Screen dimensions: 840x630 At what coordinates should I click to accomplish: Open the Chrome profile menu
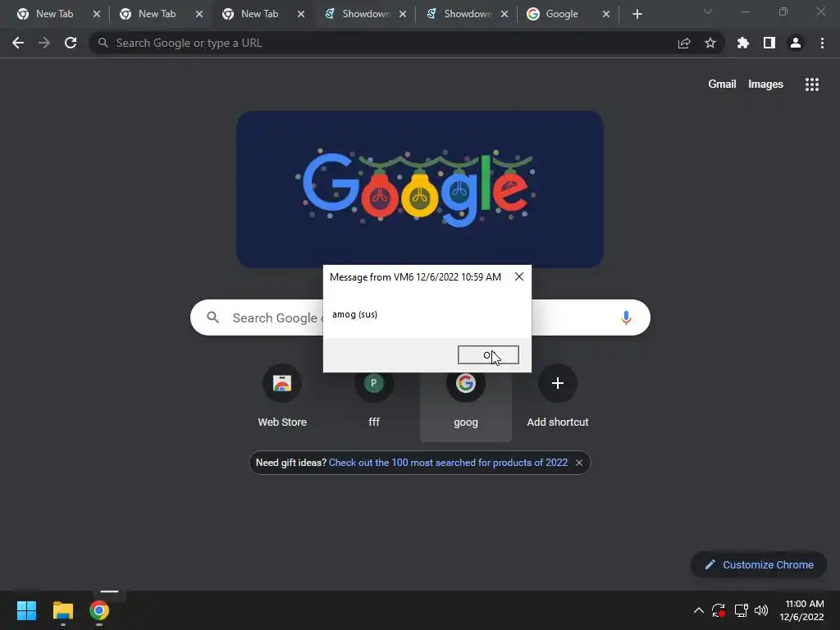[x=796, y=43]
